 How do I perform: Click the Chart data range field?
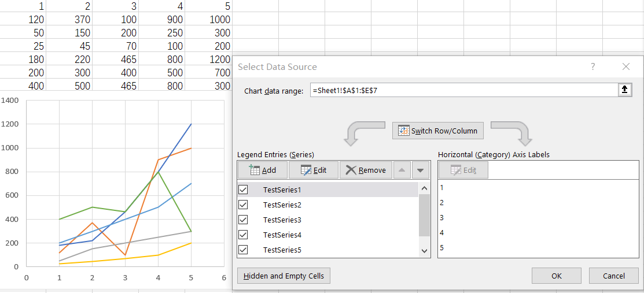pyautogui.click(x=463, y=90)
